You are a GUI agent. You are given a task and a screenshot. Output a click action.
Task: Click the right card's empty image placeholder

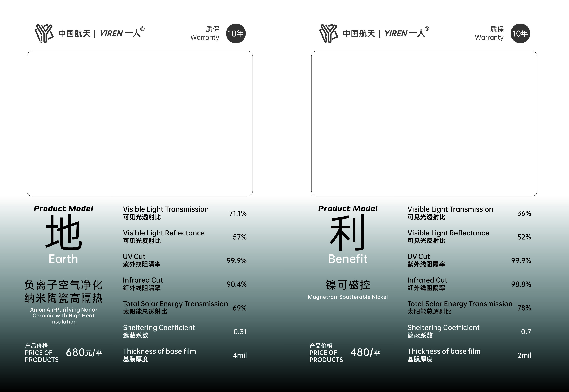(x=424, y=124)
